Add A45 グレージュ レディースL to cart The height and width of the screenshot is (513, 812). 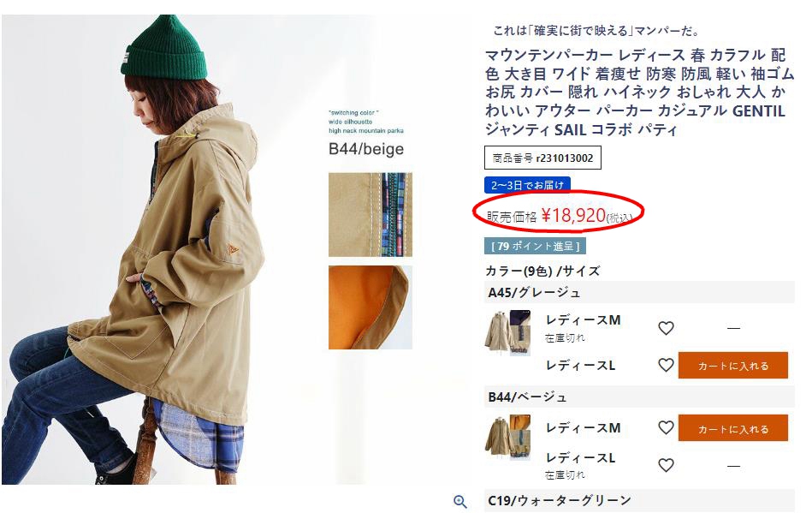(732, 366)
